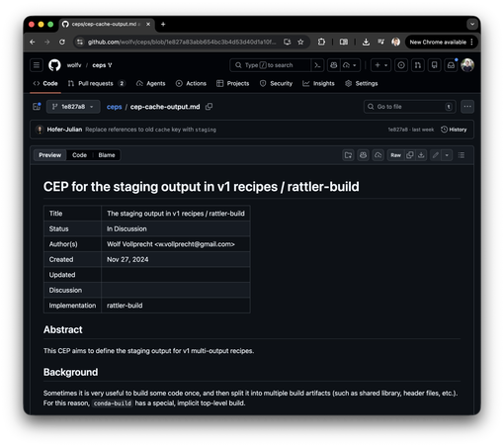
Task: Open the GitHub home logo
Action: tap(54, 65)
